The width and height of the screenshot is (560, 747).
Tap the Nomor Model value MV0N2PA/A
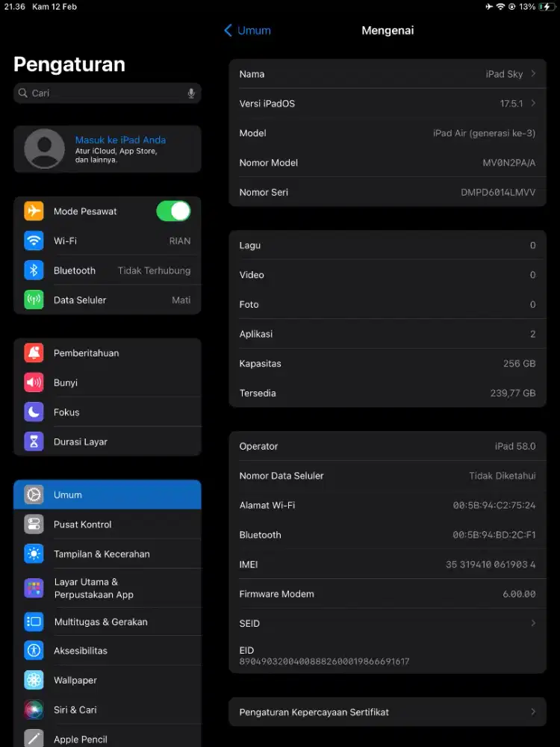(509, 163)
